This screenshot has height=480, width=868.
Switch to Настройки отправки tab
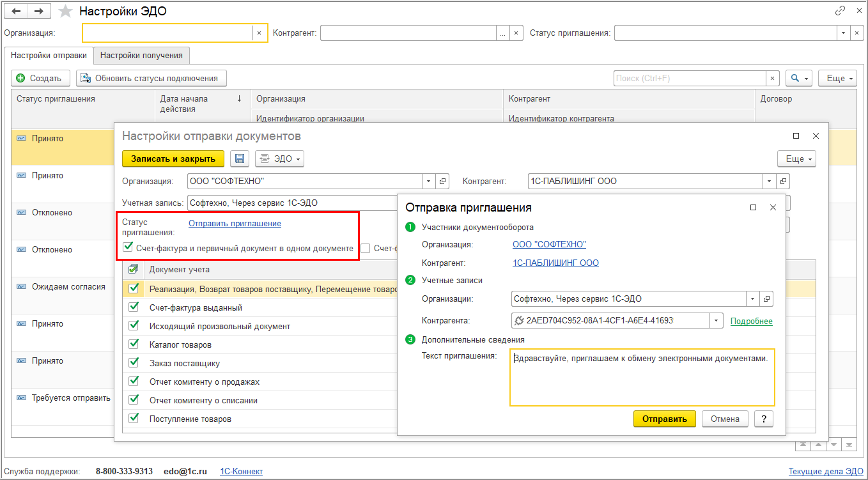click(49, 56)
